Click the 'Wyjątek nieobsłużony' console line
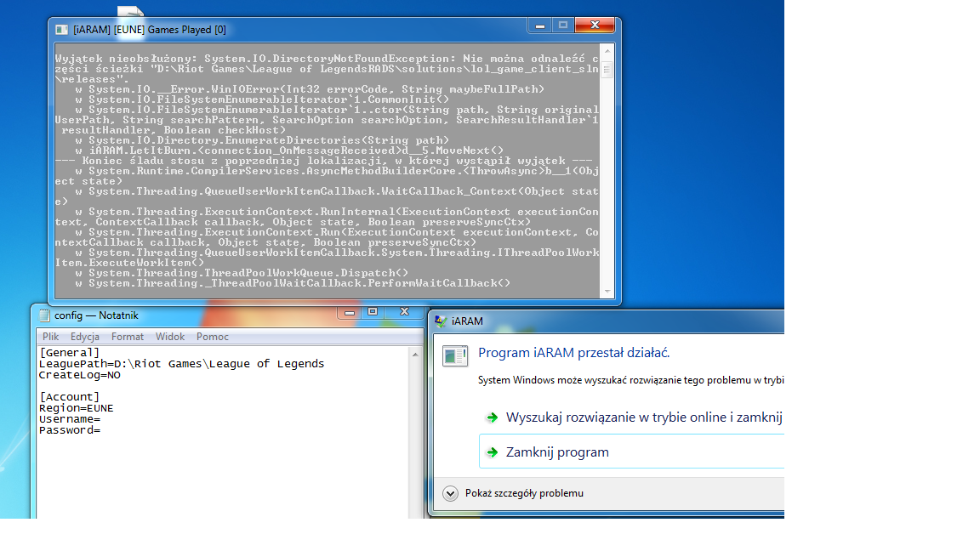 click(327, 59)
